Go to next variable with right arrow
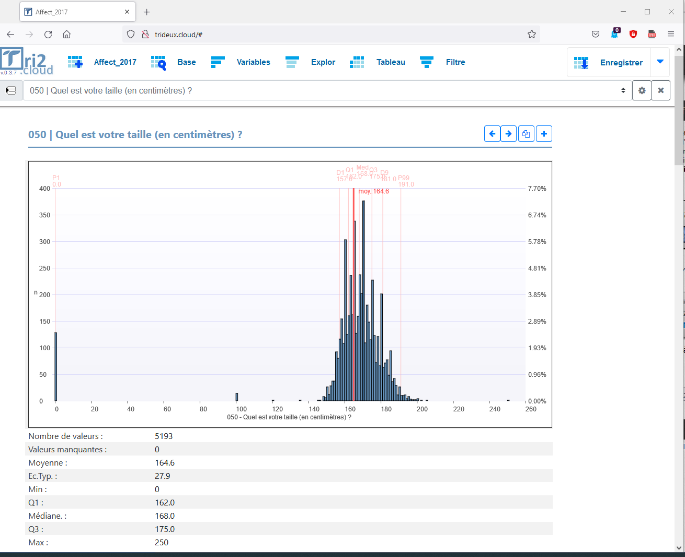The height and width of the screenshot is (557, 685). (509, 134)
